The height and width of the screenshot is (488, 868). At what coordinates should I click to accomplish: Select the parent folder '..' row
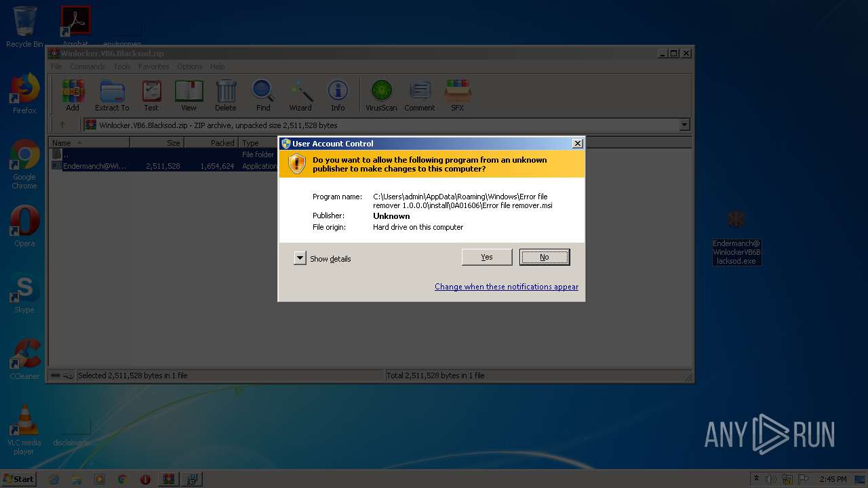click(164, 155)
